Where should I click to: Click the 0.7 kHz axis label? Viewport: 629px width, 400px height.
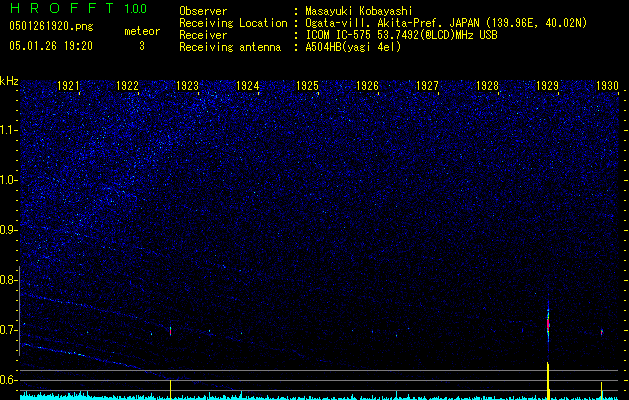click(x=8, y=330)
